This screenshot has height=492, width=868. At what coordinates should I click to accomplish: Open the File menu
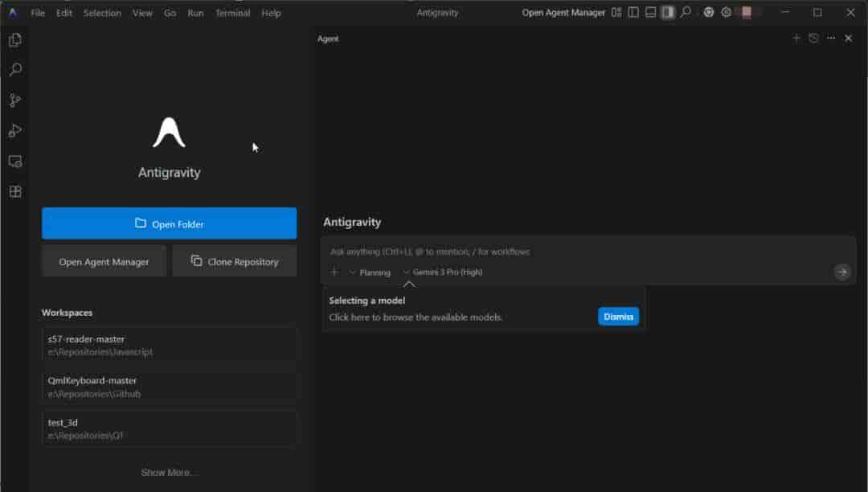(x=38, y=13)
